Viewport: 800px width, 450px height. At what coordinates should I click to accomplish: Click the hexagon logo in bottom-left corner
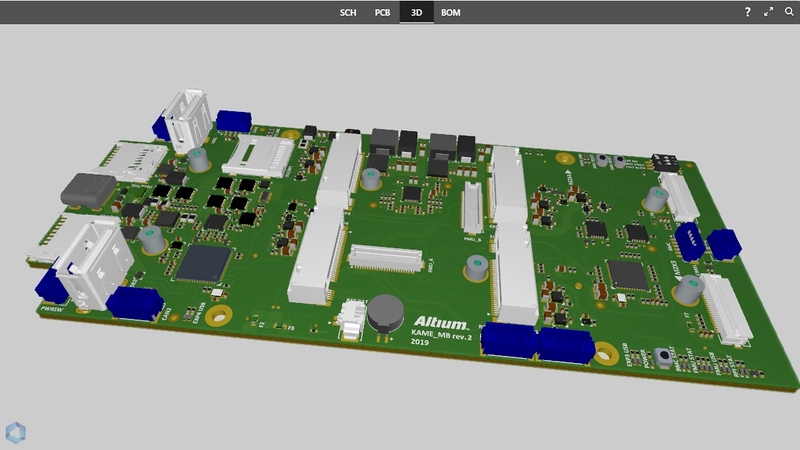click(16, 432)
